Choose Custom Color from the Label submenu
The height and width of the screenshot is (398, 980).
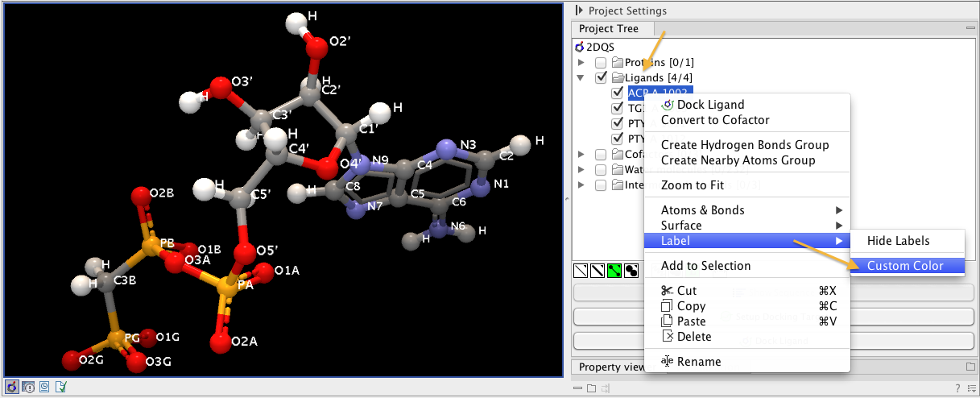pyautogui.click(x=904, y=266)
